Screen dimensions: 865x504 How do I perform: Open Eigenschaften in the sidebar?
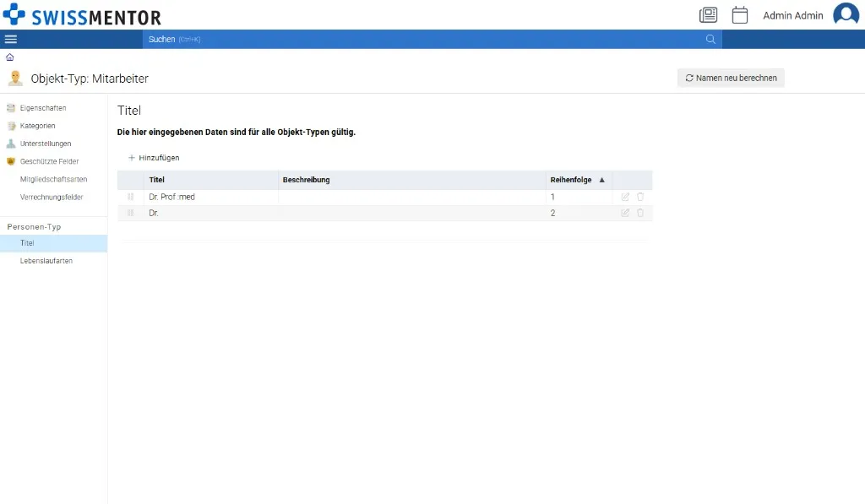(43, 108)
